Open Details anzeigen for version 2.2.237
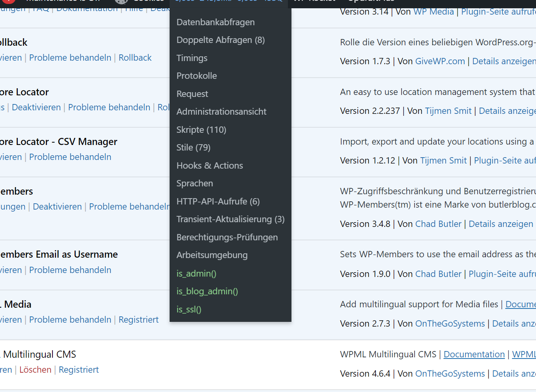The image size is (536, 392). [x=507, y=111]
